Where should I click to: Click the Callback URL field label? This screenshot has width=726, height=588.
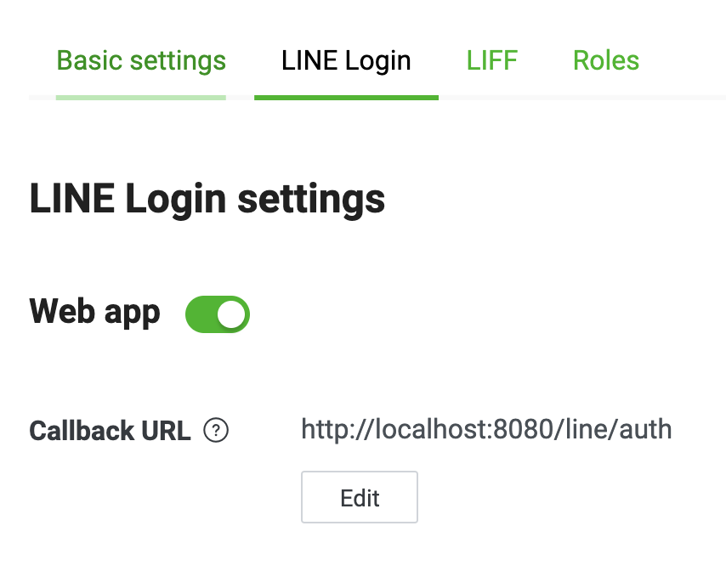coord(110,431)
